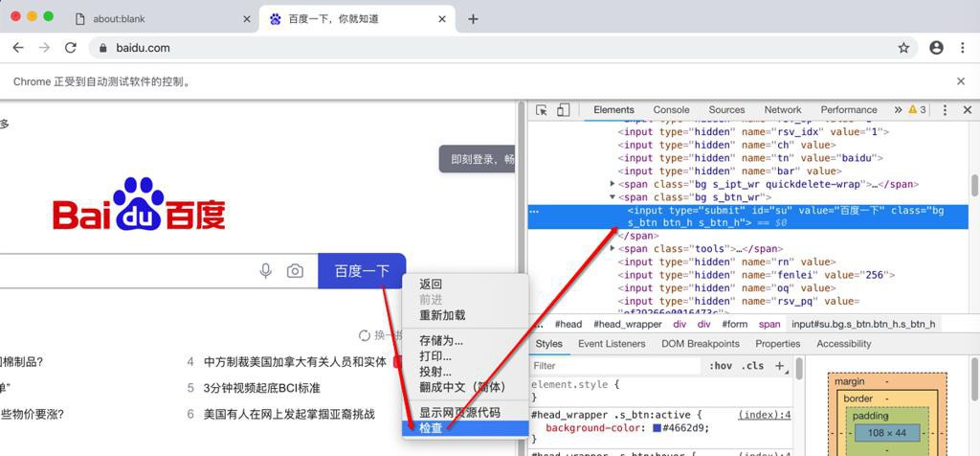Bookmark page with the star icon
The width and height of the screenshot is (980, 456).
point(903,48)
